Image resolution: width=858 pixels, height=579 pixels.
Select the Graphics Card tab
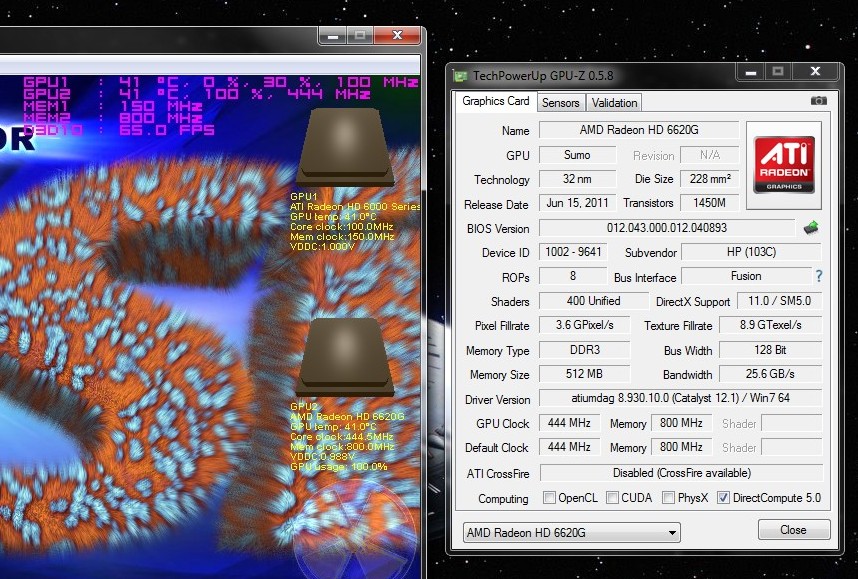pos(496,101)
